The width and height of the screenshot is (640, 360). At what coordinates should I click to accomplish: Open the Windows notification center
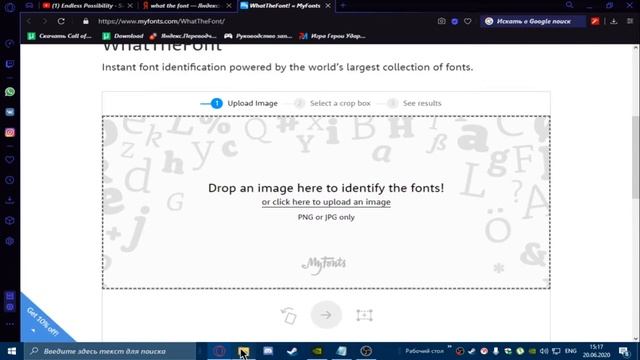click(624, 351)
